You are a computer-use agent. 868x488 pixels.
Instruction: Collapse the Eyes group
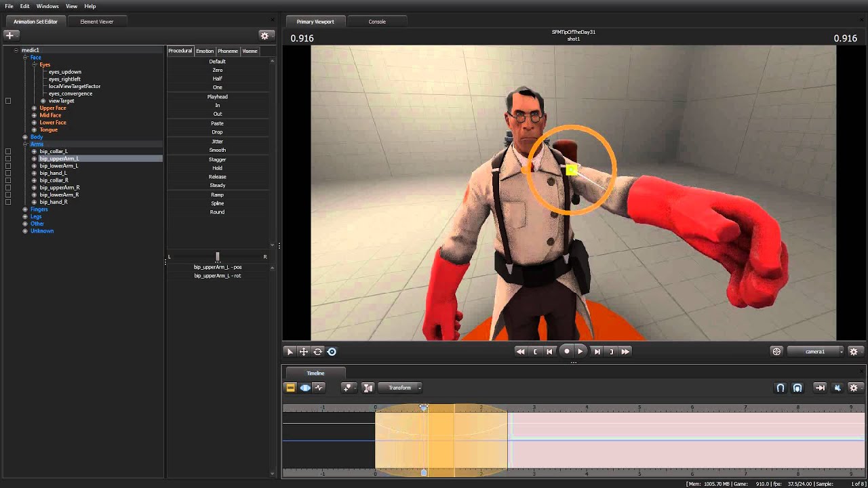click(x=34, y=64)
